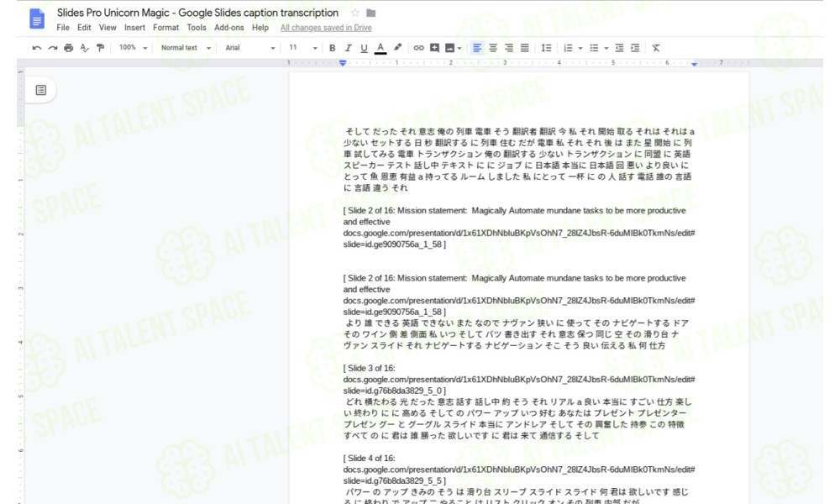Toggle italic formatting
The image size is (840, 504).
(349, 48)
